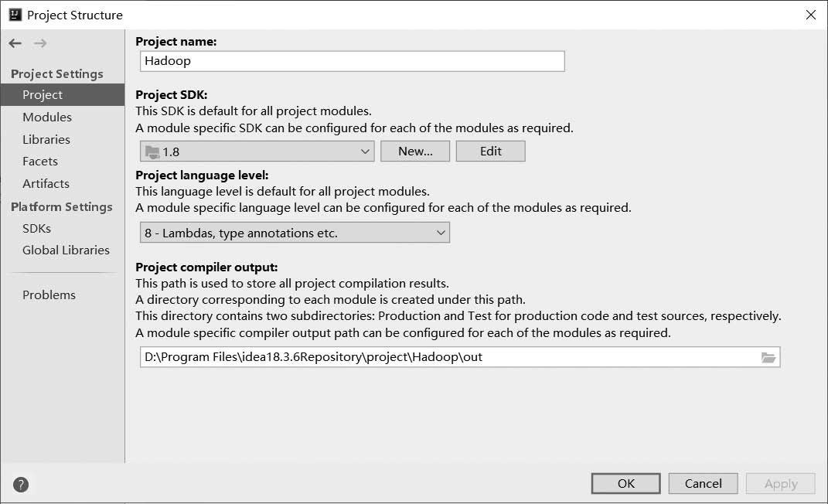The image size is (828, 504).
Task: Click the Project name field containing Hadoop
Action: click(x=353, y=61)
